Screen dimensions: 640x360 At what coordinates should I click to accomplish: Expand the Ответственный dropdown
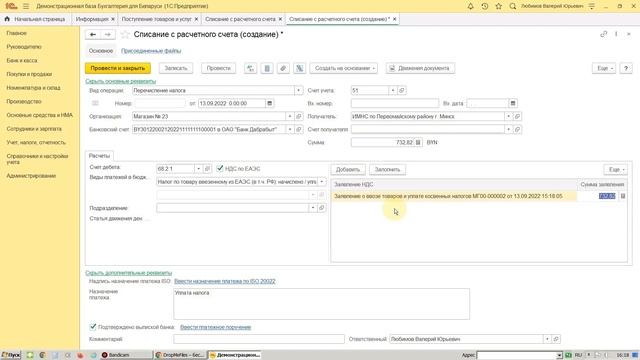coord(547,339)
